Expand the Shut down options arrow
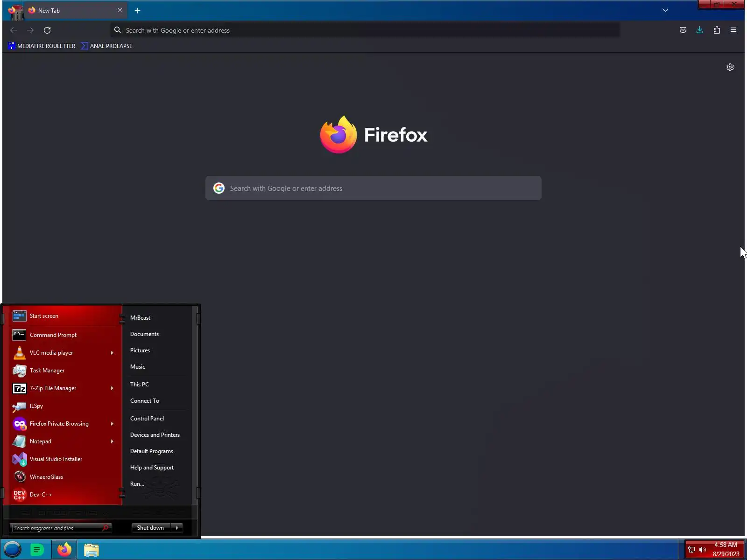747x560 pixels. (177, 528)
